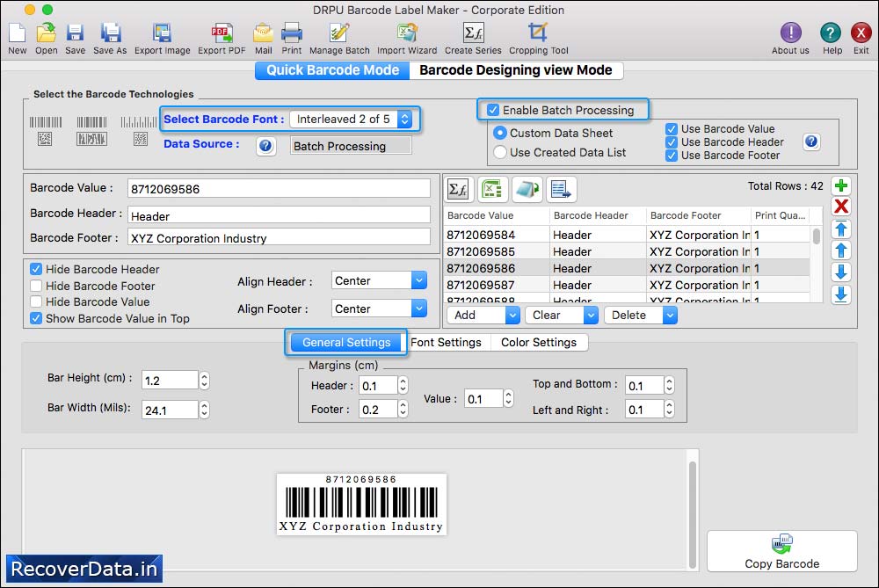Open the Color Settings tab

pyautogui.click(x=539, y=342)
